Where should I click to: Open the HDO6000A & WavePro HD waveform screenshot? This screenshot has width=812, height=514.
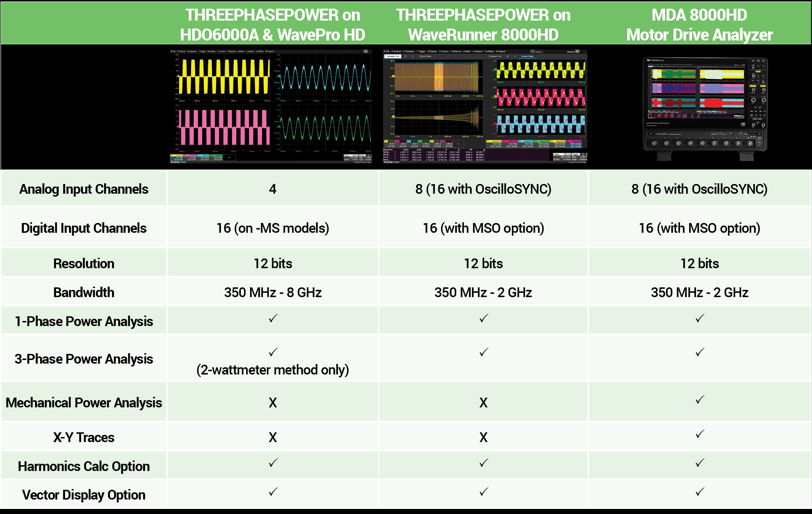(271, 106)
